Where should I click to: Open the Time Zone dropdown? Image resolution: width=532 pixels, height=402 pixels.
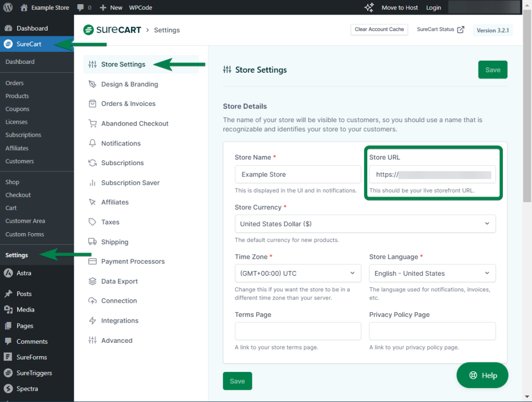coord(297,273)
